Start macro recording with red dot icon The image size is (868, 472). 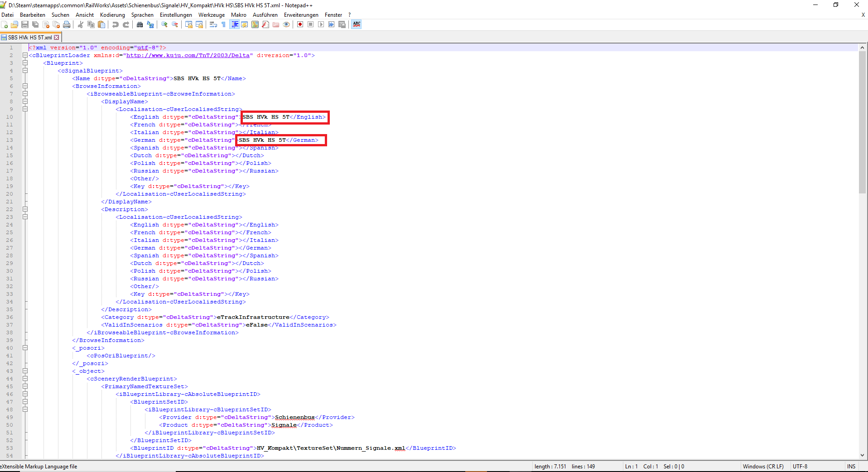click(300, 24)
